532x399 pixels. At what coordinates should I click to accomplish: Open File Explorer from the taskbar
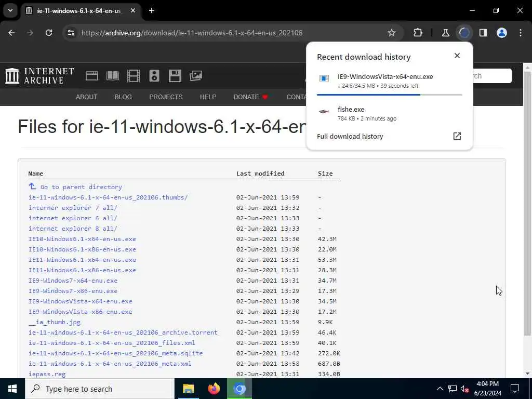coord(188,389)
